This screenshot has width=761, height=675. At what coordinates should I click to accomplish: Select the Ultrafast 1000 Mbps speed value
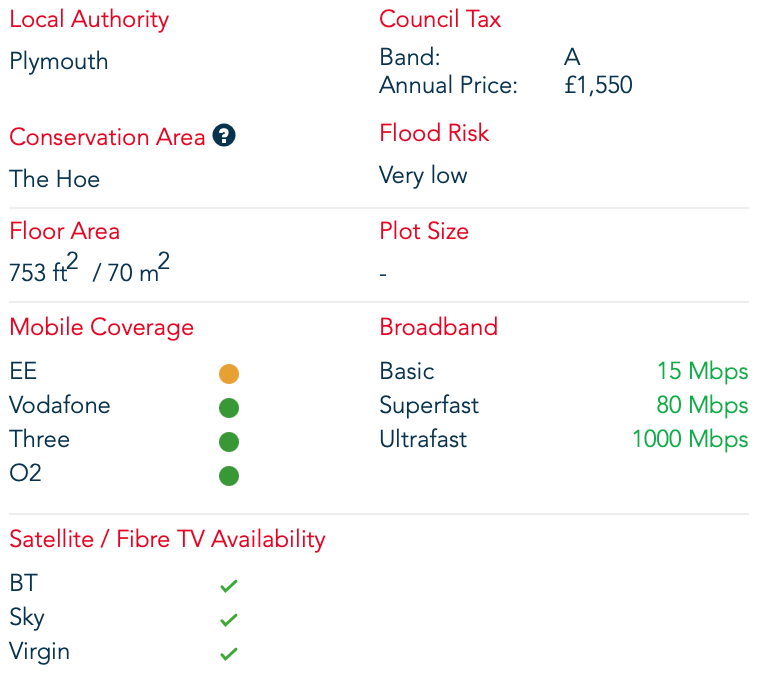(690, 439)
